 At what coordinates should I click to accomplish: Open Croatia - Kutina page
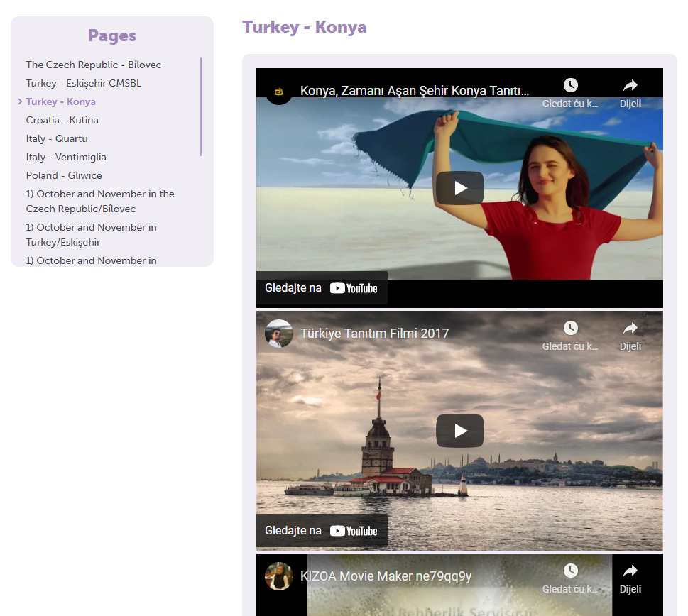(62, 120)
